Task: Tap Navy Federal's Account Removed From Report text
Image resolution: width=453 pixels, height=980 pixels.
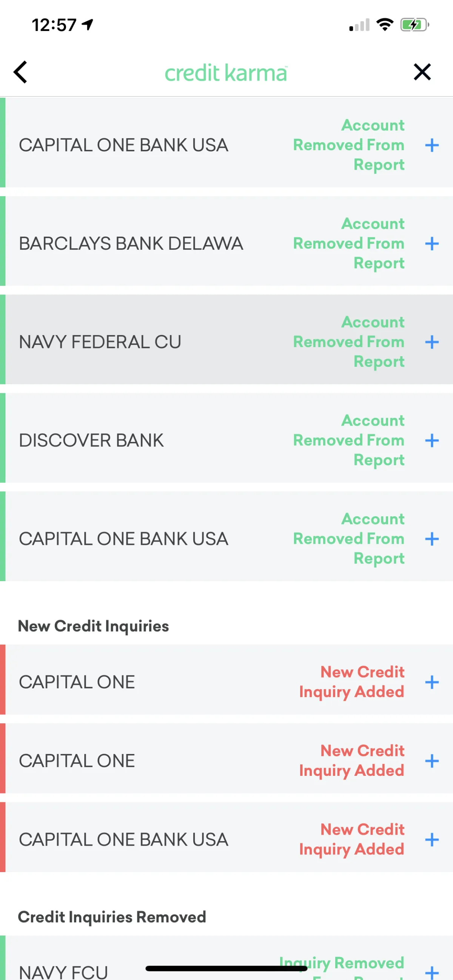Action: pyautogui.click(x=349, y=342)
